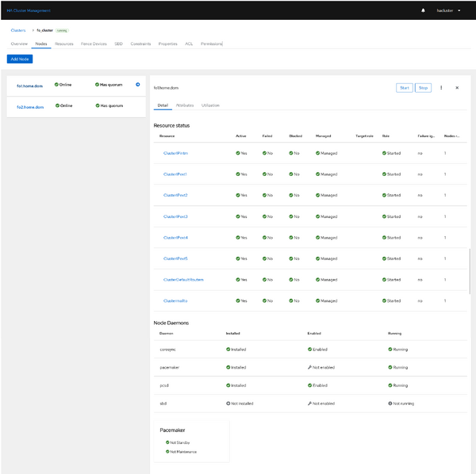Open the hacluster user dropdown
Viewport: 476px width, 474px height.
click(x=448, y=10)
